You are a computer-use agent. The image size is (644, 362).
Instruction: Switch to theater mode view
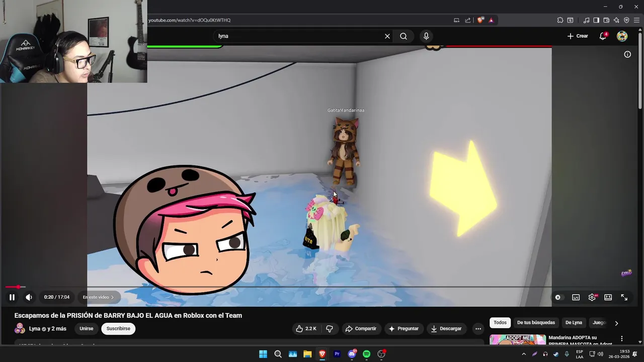[x=608, y=297]
